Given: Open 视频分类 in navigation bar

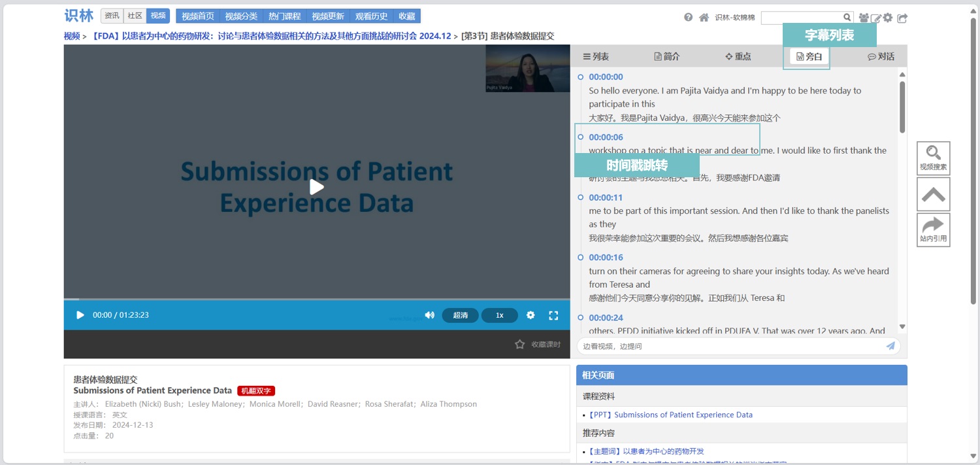Looking at the screenshot, I should click(x=241, y=16).
